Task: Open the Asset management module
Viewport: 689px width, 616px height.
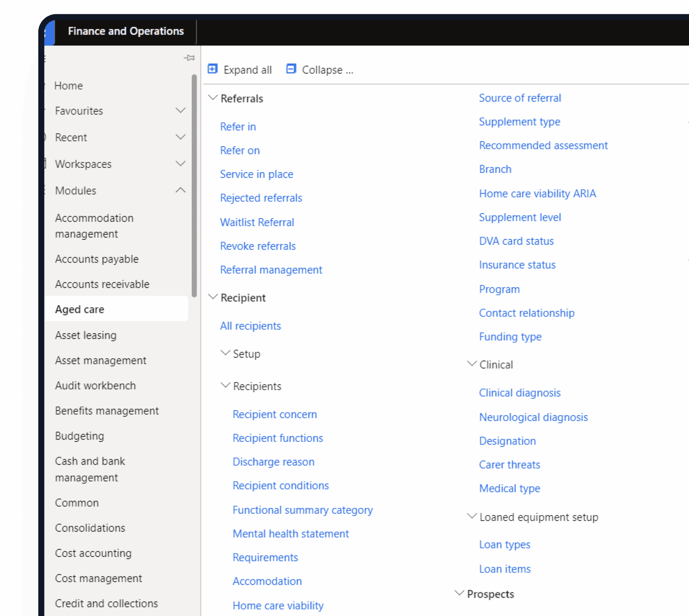Action: click(x=101, y=360)
